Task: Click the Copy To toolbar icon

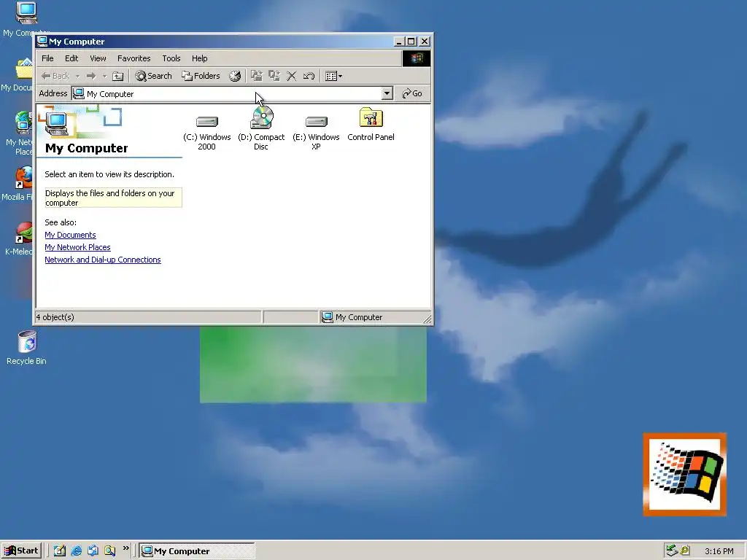Action: click(274, 76)
